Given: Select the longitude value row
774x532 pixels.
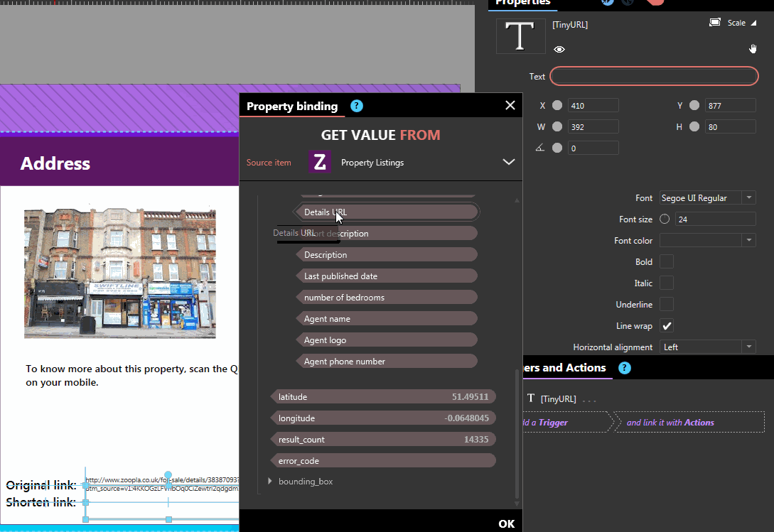Looking at the screenshot, I should click(383, 418).
